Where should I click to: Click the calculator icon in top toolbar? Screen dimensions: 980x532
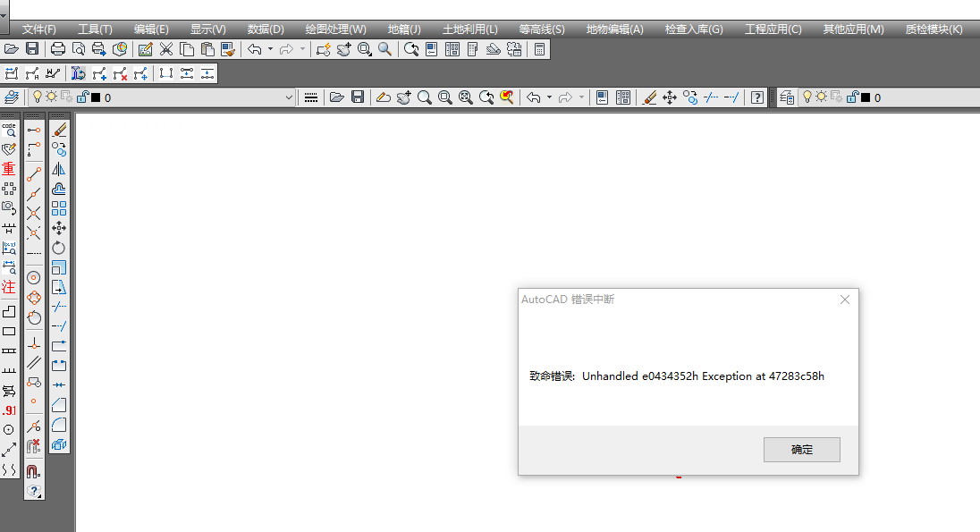pos(539,49)
